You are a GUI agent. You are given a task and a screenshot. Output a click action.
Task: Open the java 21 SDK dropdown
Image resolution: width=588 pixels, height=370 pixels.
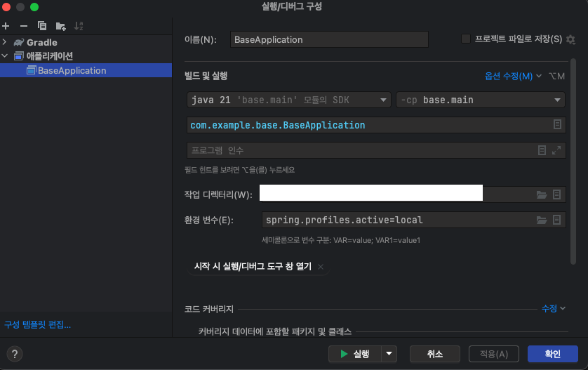tap(289, 100)
